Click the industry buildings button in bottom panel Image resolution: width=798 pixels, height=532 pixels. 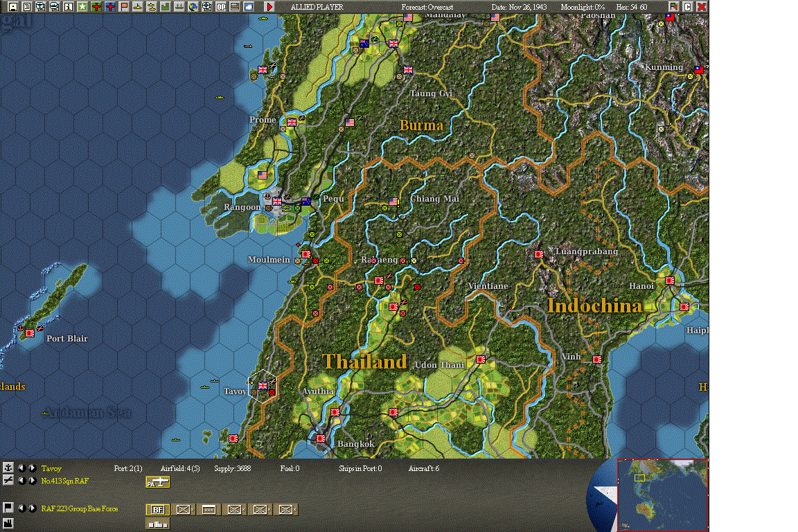click(x=158, y=524)
